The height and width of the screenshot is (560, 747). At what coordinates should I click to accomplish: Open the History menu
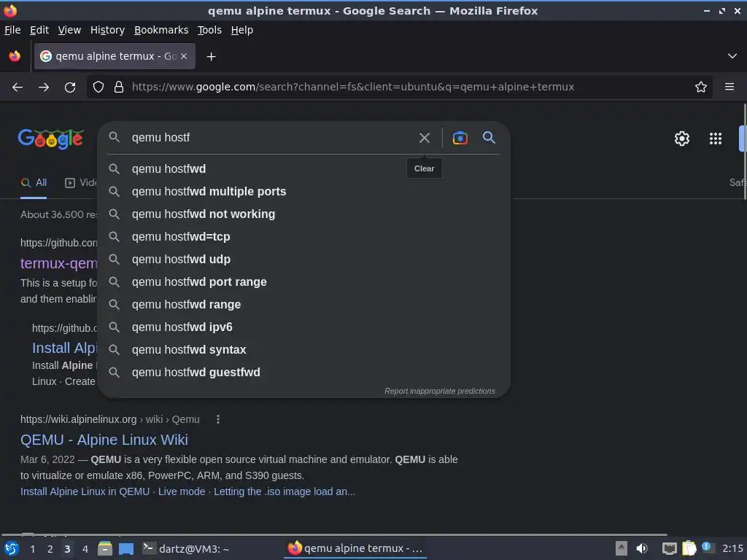click(107, 30)
